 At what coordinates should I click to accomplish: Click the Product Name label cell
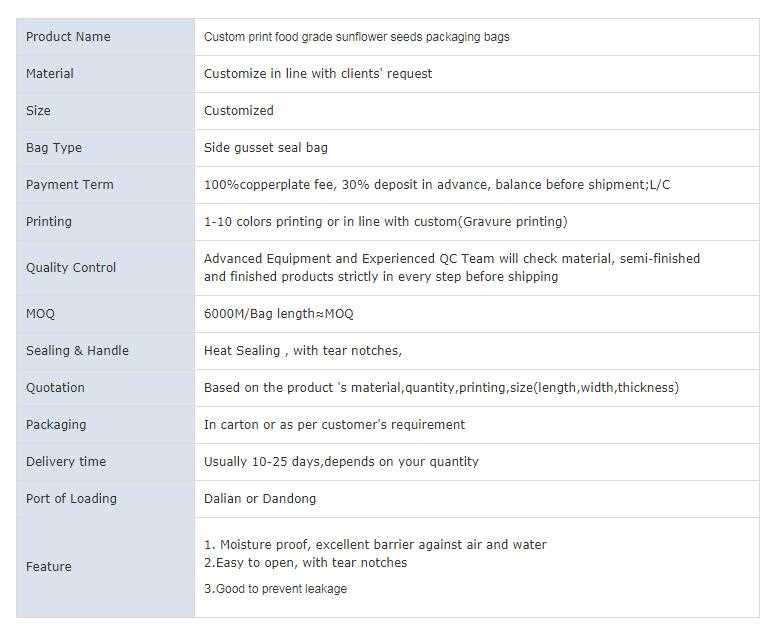(68, 37)
